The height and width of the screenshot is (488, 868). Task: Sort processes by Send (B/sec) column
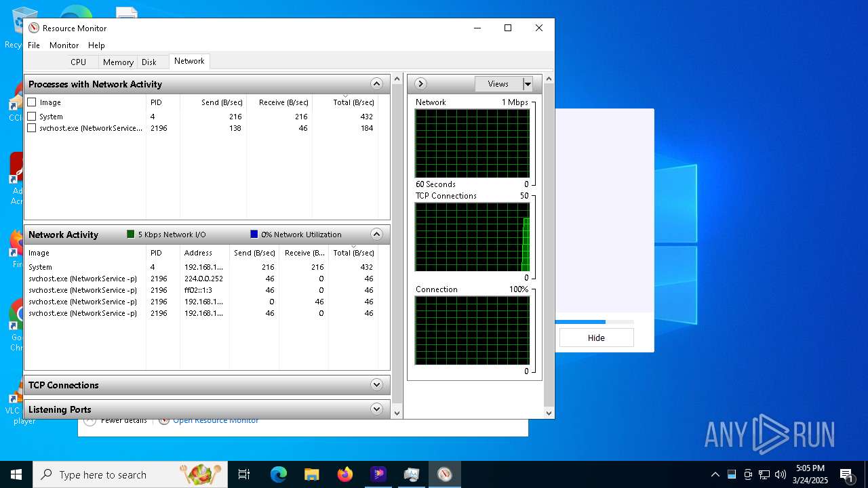213,102
